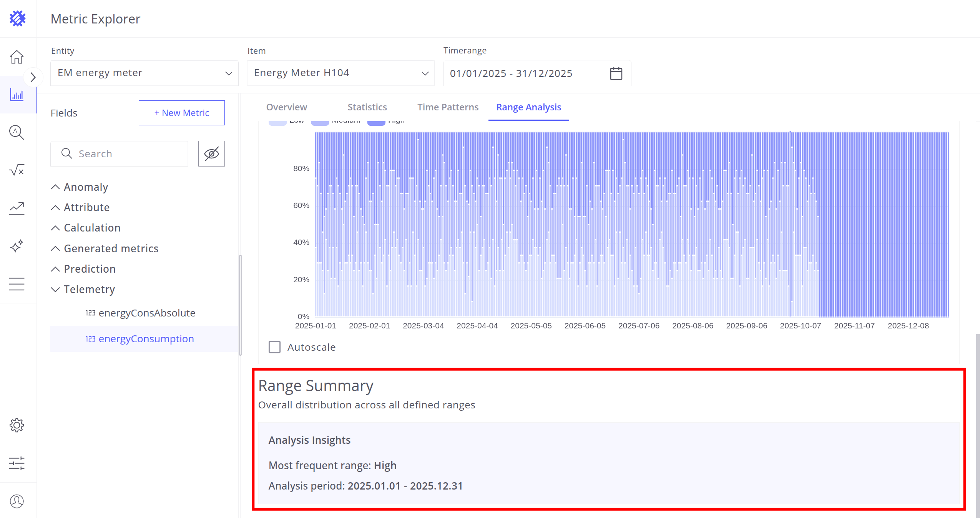980x518 pixels.
Task: Open the settings gear icon
Action: click(x=17, y=425)
